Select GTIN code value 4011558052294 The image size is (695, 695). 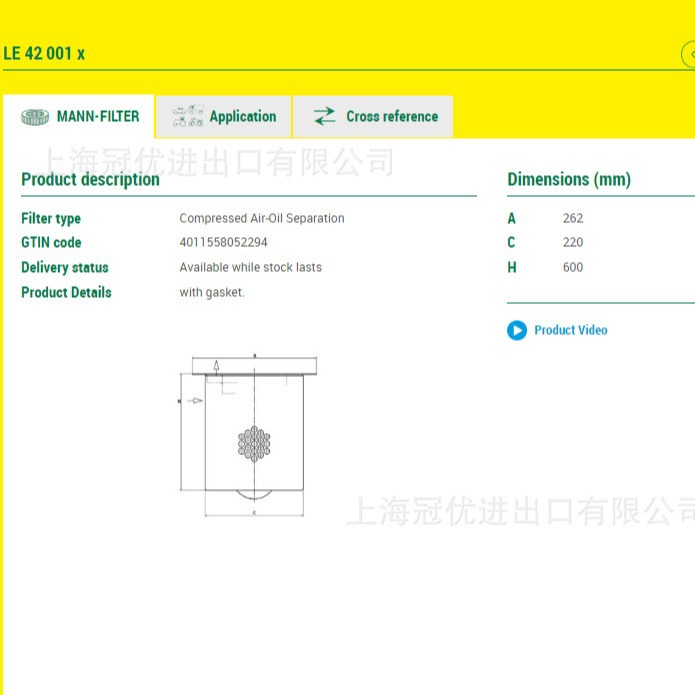click(223, 242)
